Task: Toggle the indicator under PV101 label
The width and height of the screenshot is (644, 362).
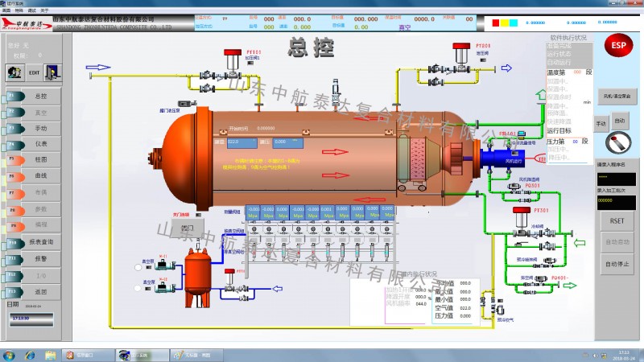Action: (x=250, y=63)
